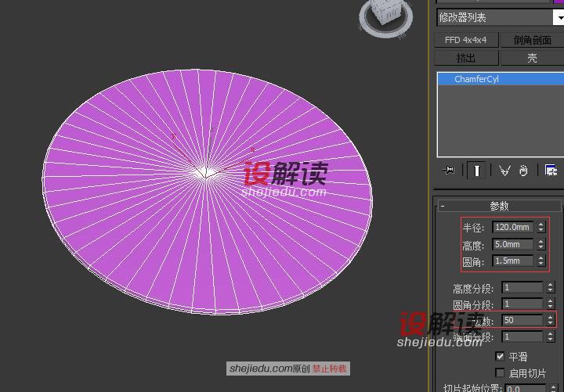Select ChamferCyl in the modifier stack
The image size is (564, 392).
point(501,79)
